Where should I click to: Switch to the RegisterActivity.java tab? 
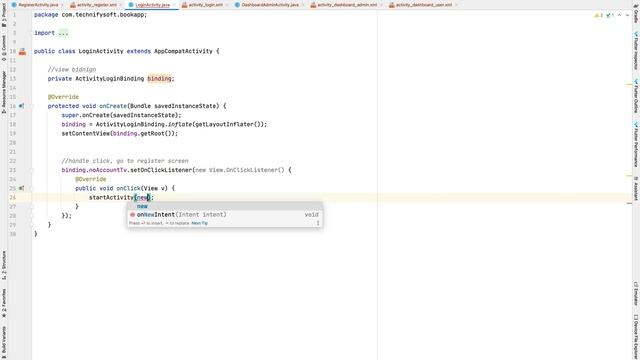[38, 5]
